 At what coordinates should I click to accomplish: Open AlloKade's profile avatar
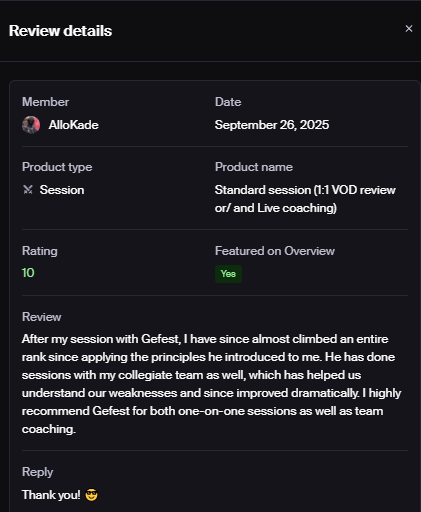pyautogui.click(x=31, y=125)
